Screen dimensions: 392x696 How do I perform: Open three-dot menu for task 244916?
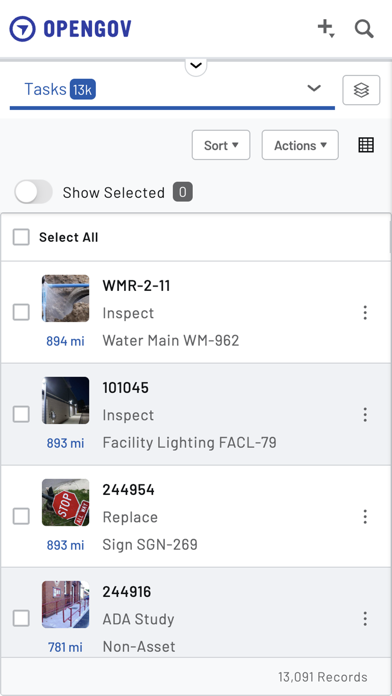coord(365,618)
